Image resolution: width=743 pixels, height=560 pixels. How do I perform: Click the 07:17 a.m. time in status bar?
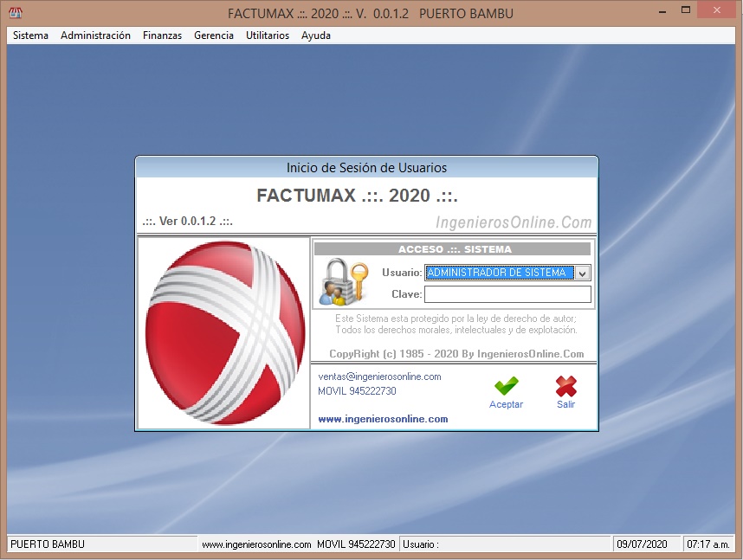tap(708, 544)
